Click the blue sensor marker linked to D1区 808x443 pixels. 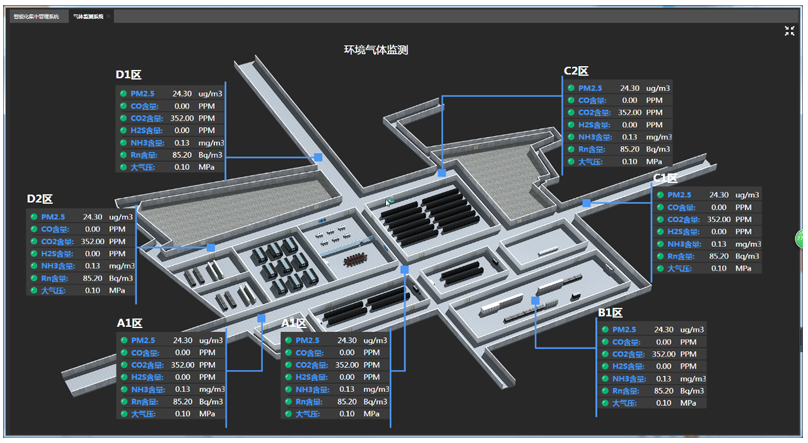(318, 157)
